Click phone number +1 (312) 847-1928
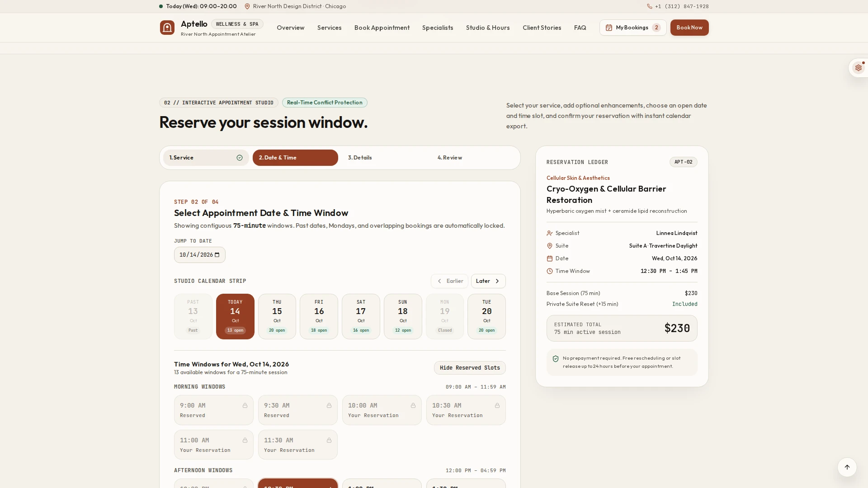Screen dimensions: 868x488 pyautogui.click(x=682, y=6)
